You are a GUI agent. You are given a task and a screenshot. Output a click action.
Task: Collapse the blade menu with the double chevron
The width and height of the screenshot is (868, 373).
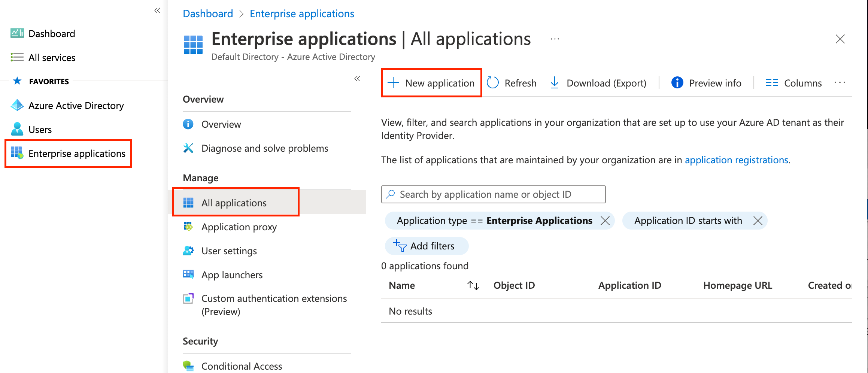coord(357,79)
